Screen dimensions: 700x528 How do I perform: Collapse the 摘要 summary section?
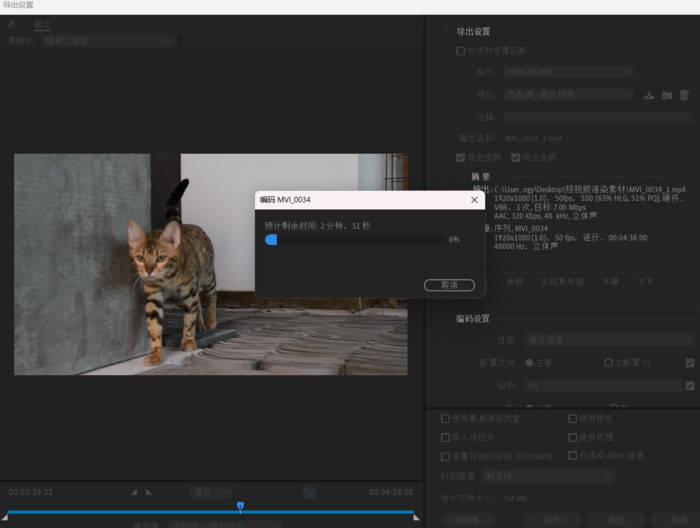[x=463, y=176]
